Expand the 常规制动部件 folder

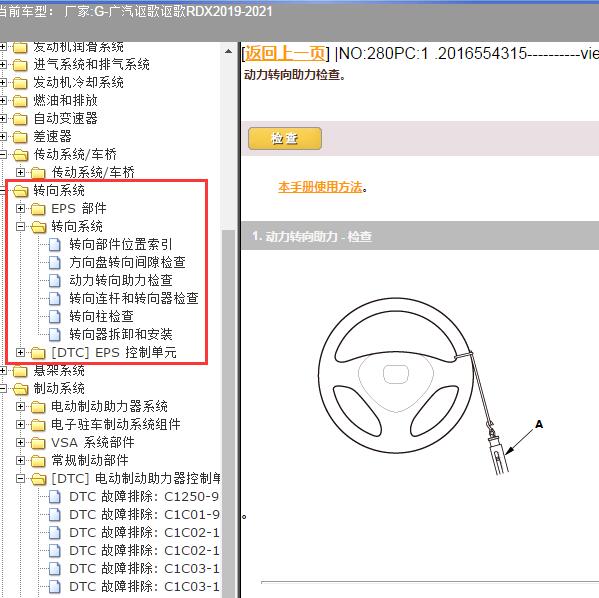point(21,460)
